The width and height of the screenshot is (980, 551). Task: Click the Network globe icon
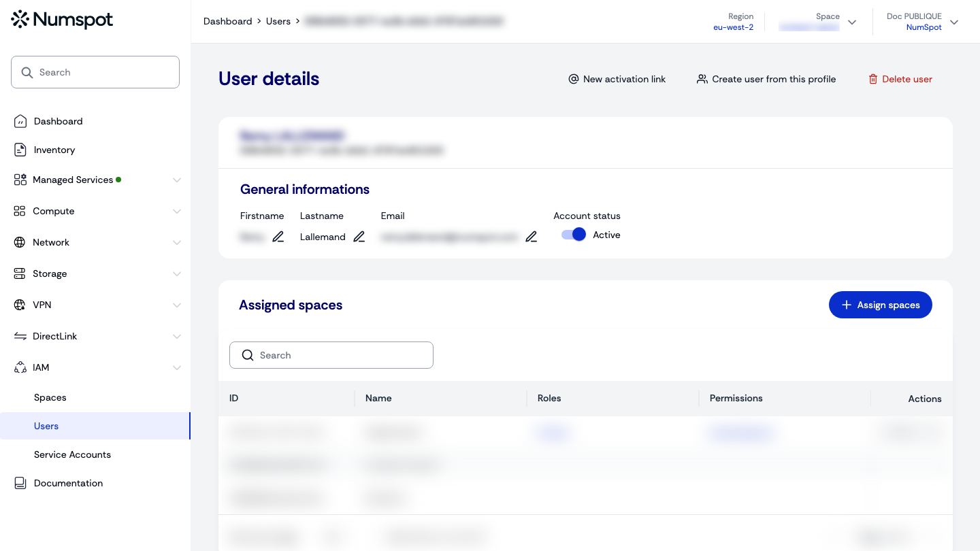(20, 242)
